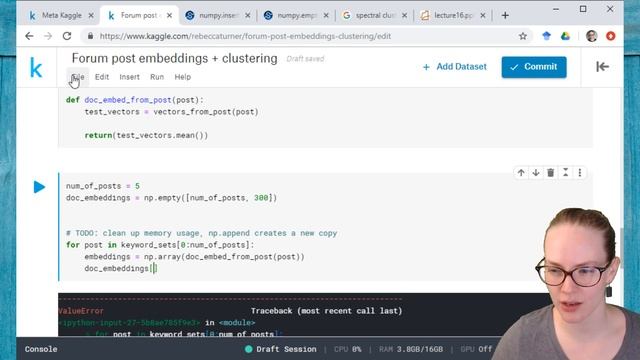This screenshot has height=360, width=640.
Task: Open the File menu
Action: (78, 77)
